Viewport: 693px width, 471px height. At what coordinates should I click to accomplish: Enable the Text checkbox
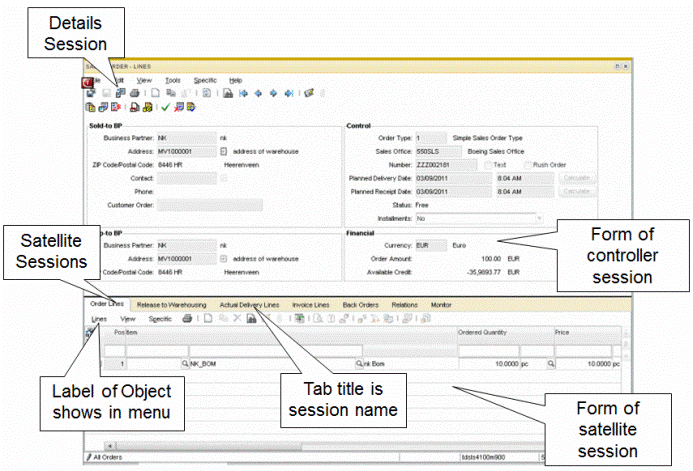pos(487,164)
